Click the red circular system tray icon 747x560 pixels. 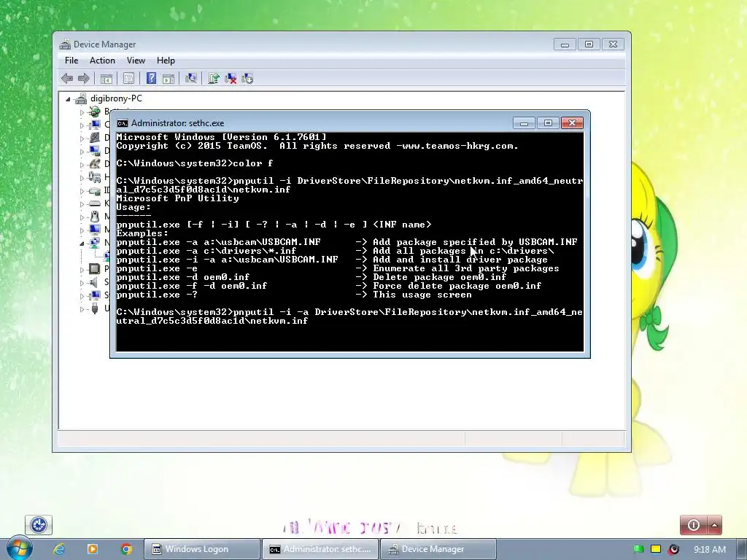673,550
